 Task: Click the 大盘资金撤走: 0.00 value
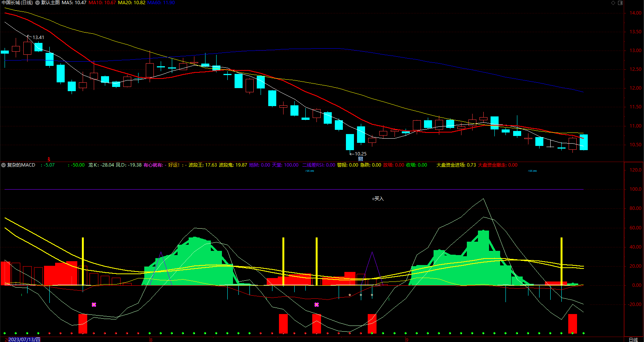click(497, 165)
